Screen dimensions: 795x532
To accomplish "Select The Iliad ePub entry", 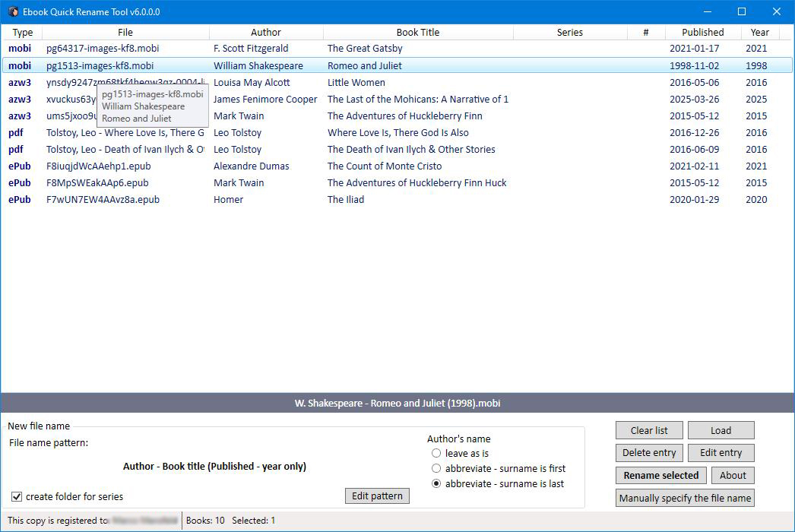I will (x=346, y=199).
